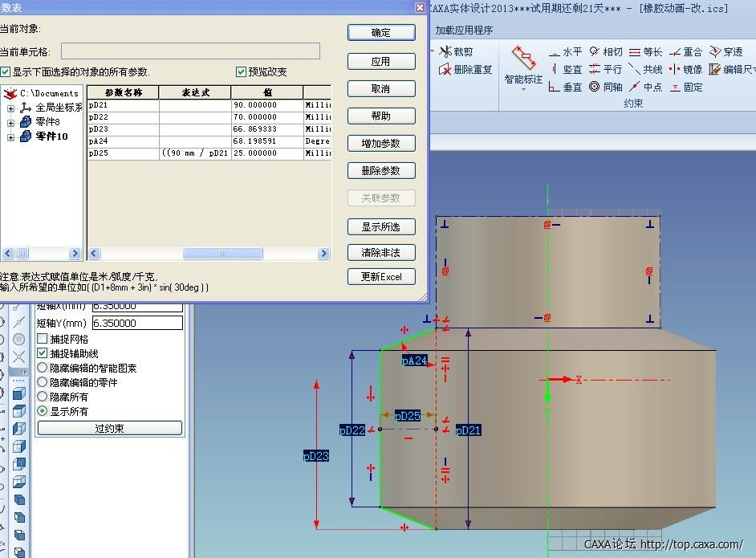Click the 删除重复 (delete duplicates) tool
This screenshot has height=558, width=756.
tap(465, 69)
